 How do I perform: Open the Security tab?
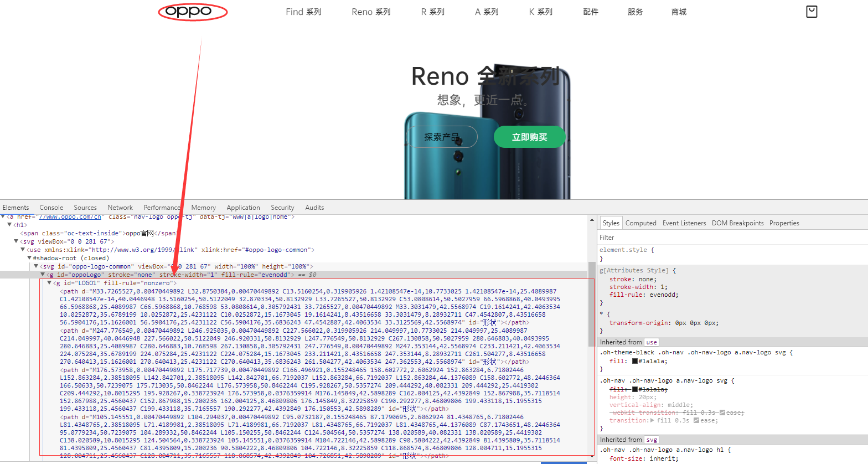(282, 208)
